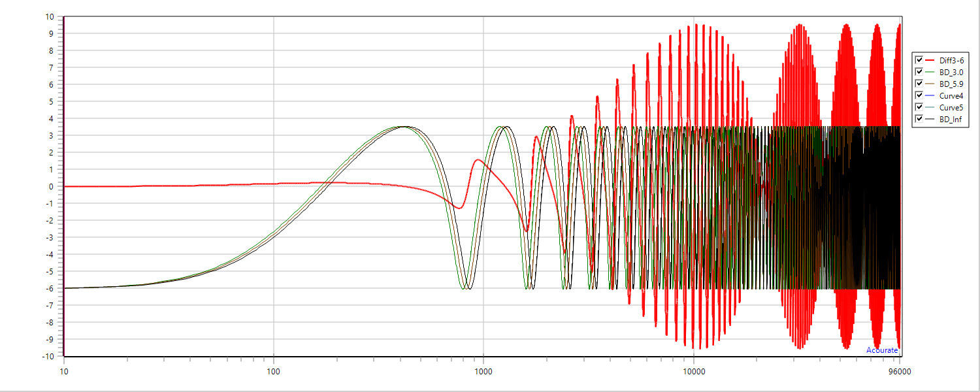Image resolution: width=980 pixels, height=392 pixels.
Task: Disable the Curve4 checkbox
Action: coord(919,95)
